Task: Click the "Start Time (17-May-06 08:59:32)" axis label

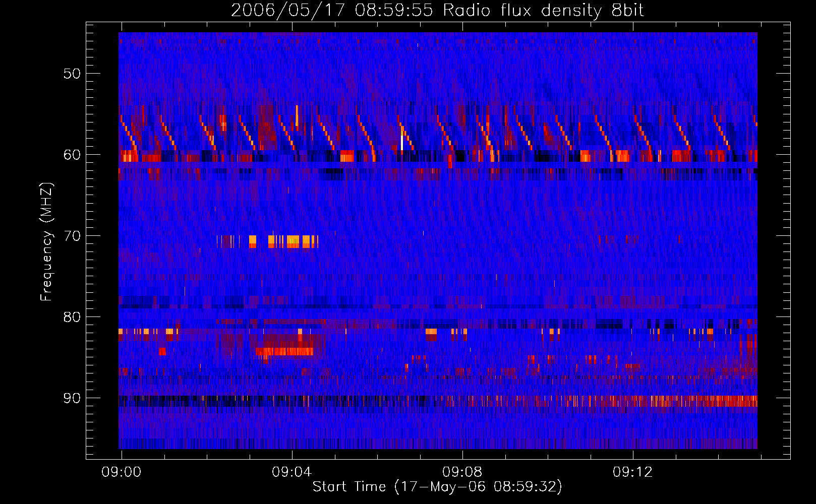Action: point(437,487)
